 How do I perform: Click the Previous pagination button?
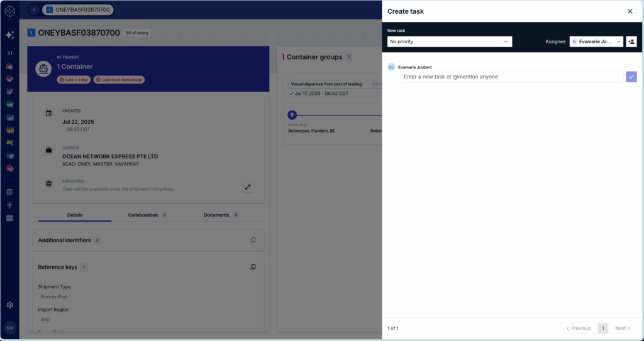click(x=579, y=328)
